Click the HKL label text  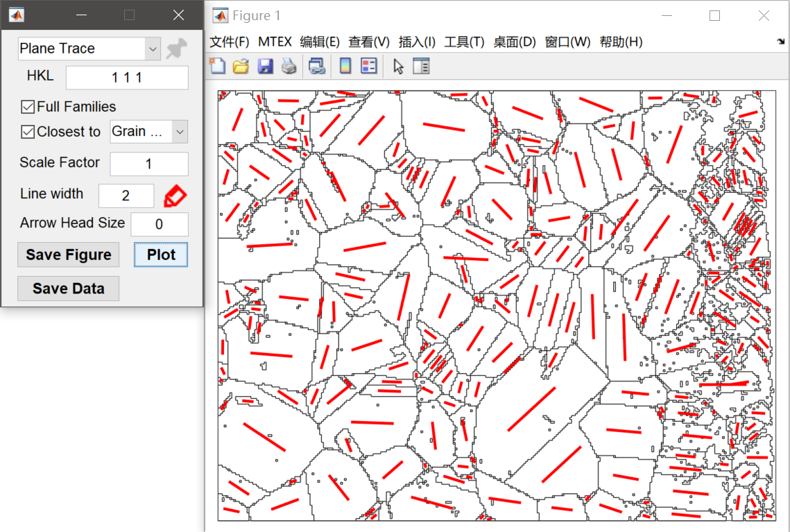click(40, 76)
